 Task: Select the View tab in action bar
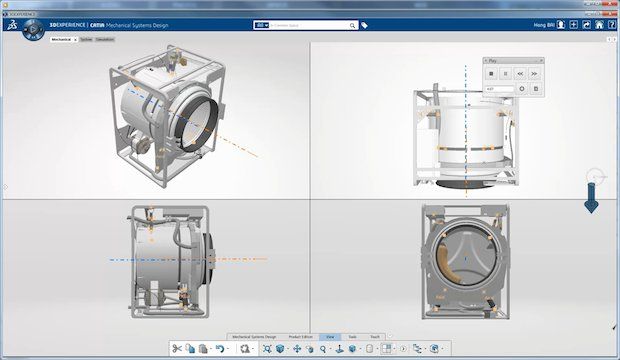330,337
